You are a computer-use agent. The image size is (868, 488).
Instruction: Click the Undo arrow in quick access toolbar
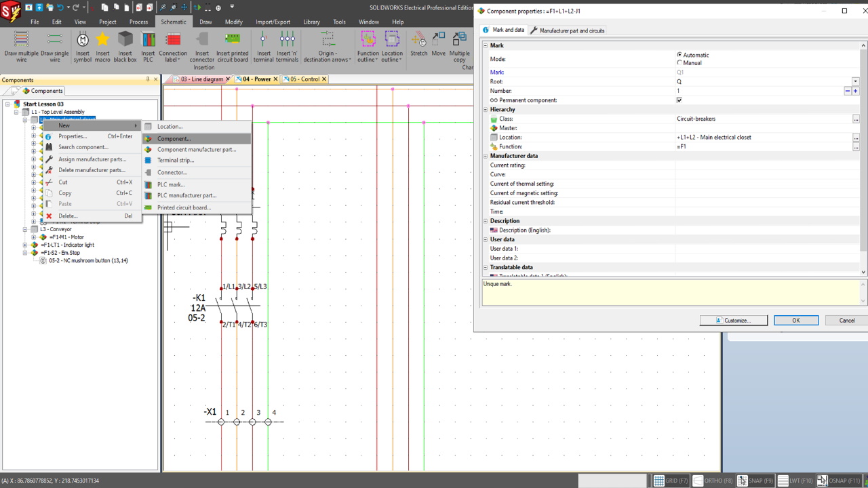(x=60, y=7)
